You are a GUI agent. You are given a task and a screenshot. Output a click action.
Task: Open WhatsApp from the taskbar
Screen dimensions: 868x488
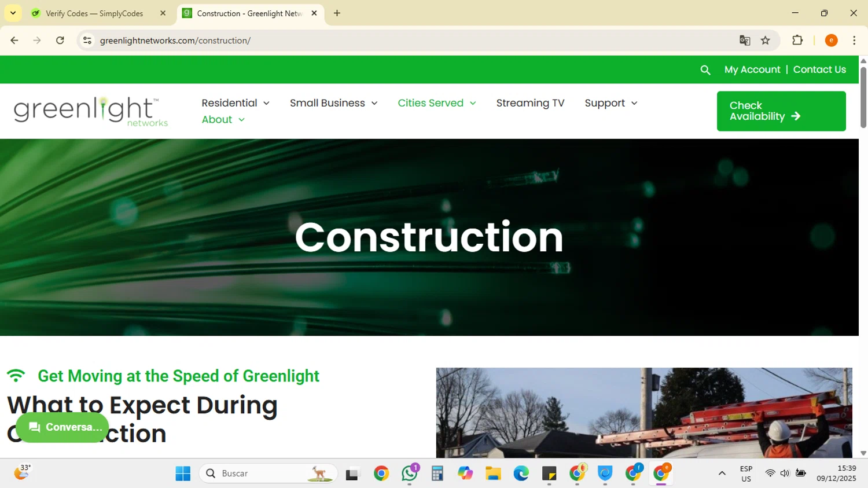point(410,474)
